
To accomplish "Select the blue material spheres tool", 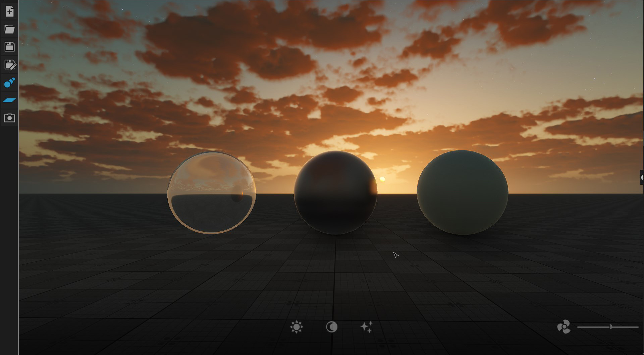I will point(9,83).
